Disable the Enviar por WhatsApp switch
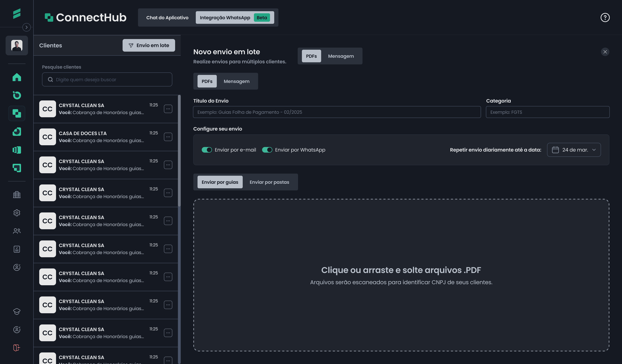The height and width of the screenshot is (364, 622). tap(267, 150)
